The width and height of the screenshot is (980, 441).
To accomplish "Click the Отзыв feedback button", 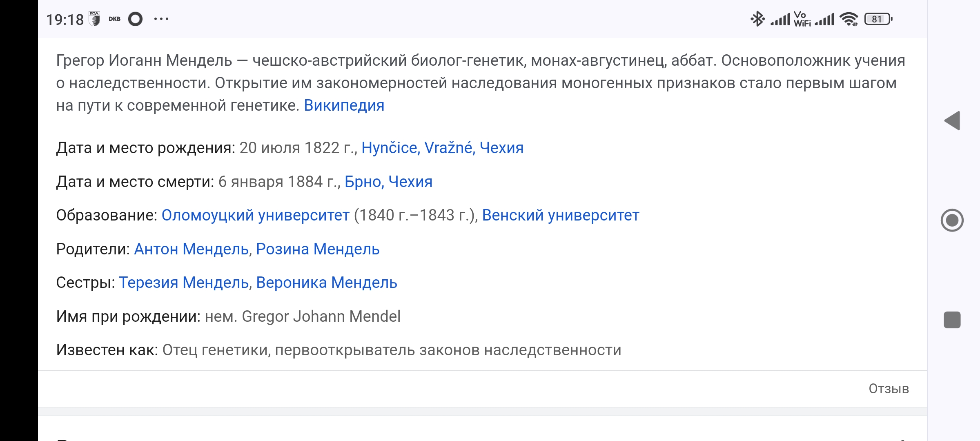I will pyautogui.click(x=889, y=389).
